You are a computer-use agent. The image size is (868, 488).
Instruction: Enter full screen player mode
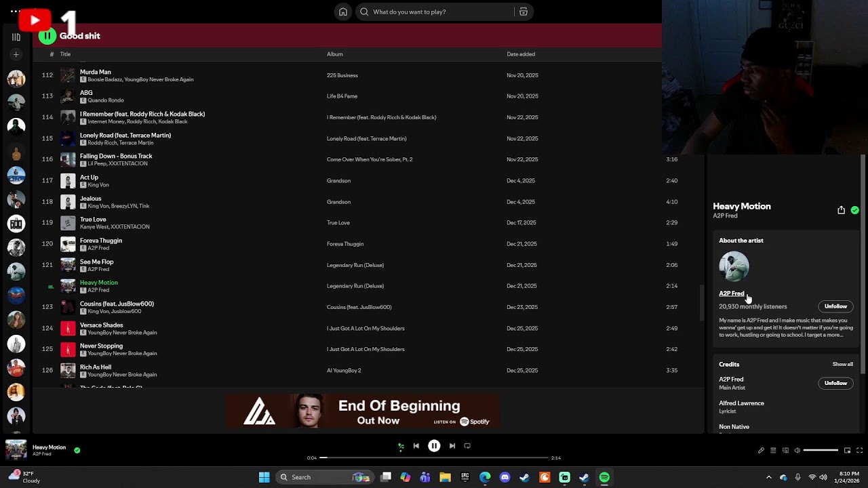coord(859,450)
